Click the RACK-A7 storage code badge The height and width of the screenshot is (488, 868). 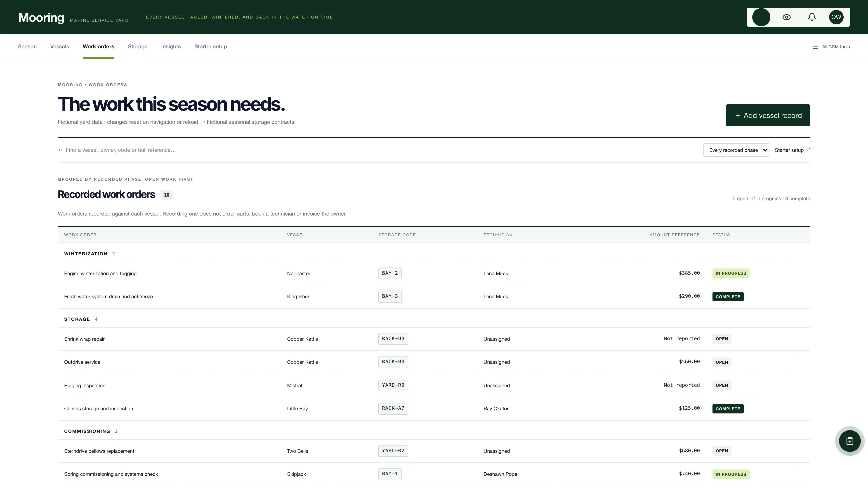(x=393, y=408)
